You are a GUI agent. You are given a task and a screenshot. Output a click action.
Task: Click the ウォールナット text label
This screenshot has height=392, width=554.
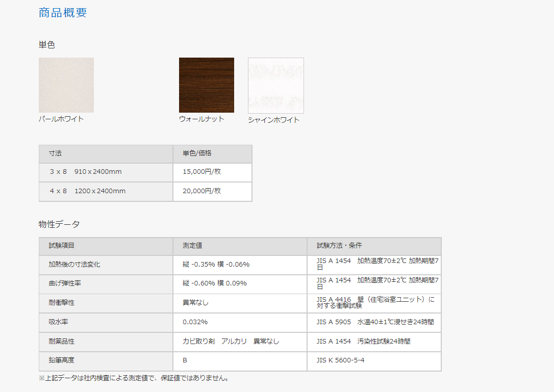(x=202, y=119)
